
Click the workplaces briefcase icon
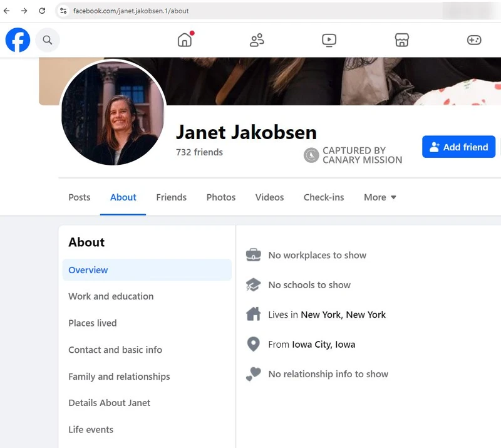click(x=253, y=255)
